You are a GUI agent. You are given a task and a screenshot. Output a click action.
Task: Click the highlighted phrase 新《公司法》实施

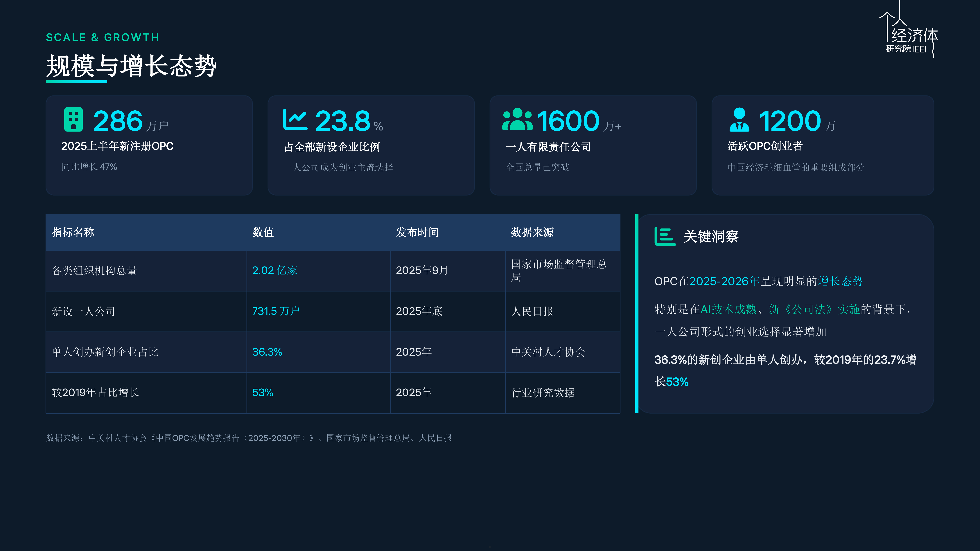[x=814, y=309]
